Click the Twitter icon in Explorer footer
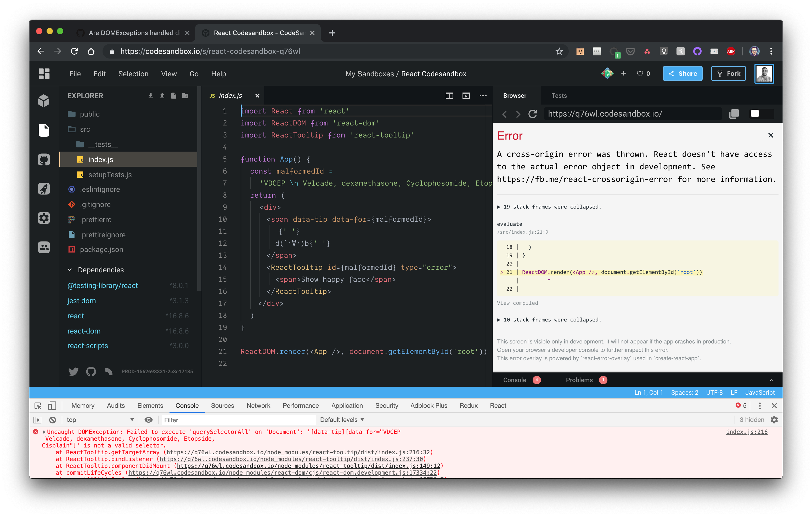 [x=73, y=371]
